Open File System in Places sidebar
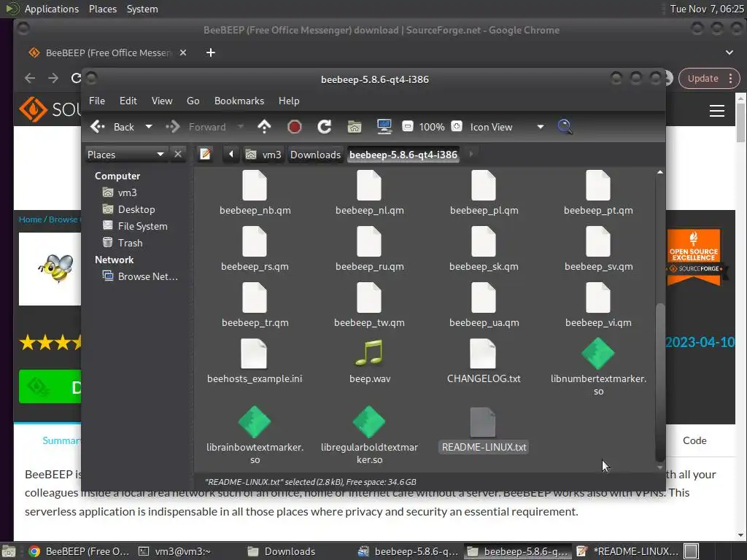Viewport: 747px width, 560px height. click(142, 226)
